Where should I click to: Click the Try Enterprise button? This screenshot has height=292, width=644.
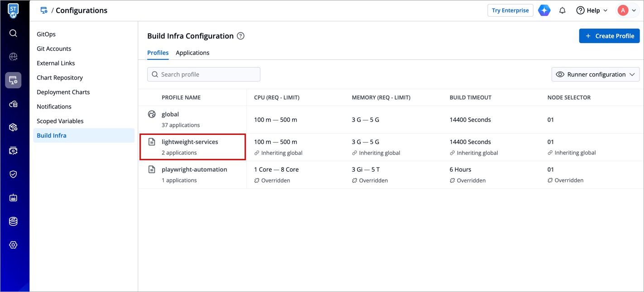pyautogui.click(x=510, y=10)
